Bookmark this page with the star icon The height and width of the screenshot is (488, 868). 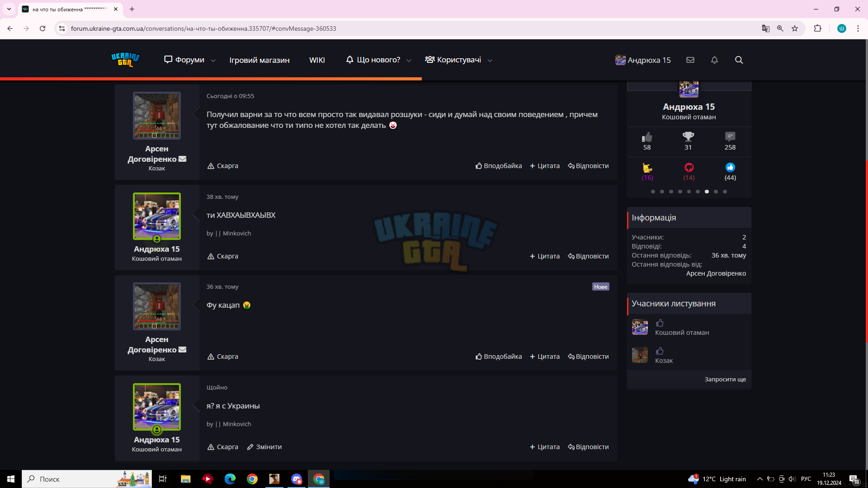click(x=795, y=28)
